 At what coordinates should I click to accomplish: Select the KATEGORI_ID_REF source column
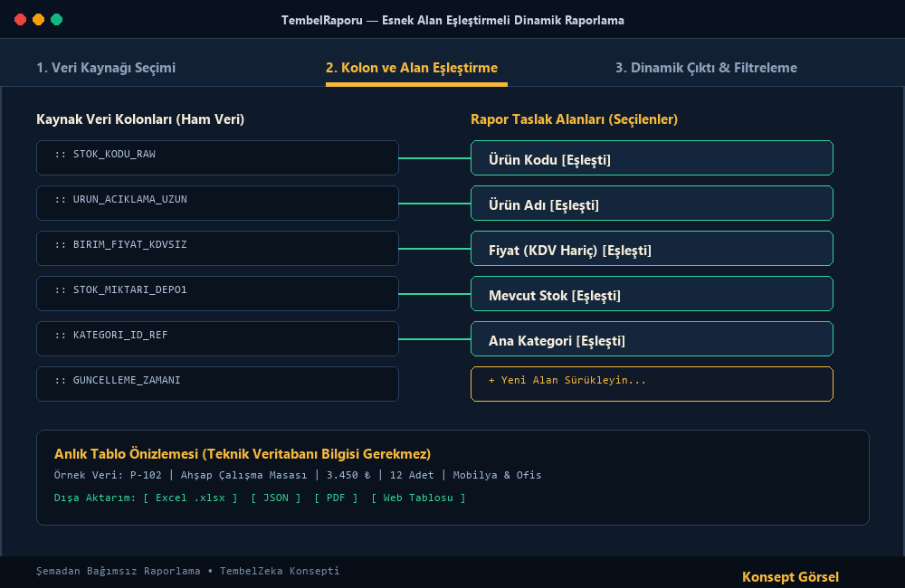coord(217,338)
